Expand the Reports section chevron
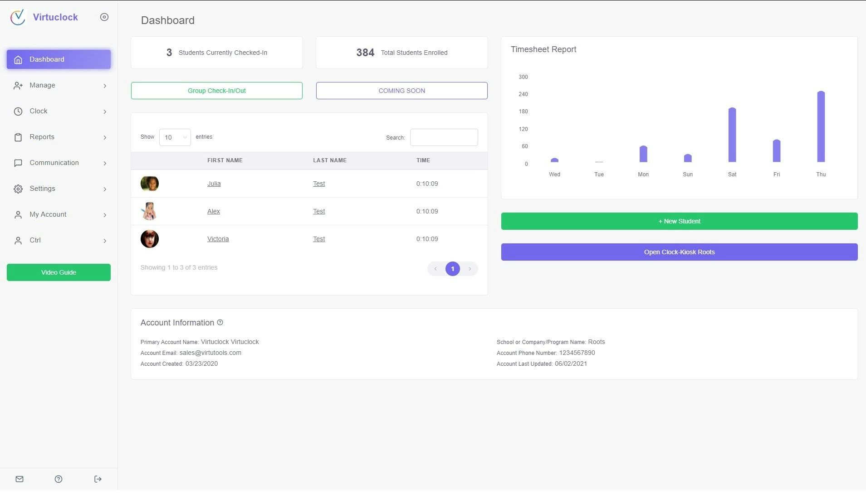Image resolution: width=866 pixels, height=504 pixels. tap(105, 137)
